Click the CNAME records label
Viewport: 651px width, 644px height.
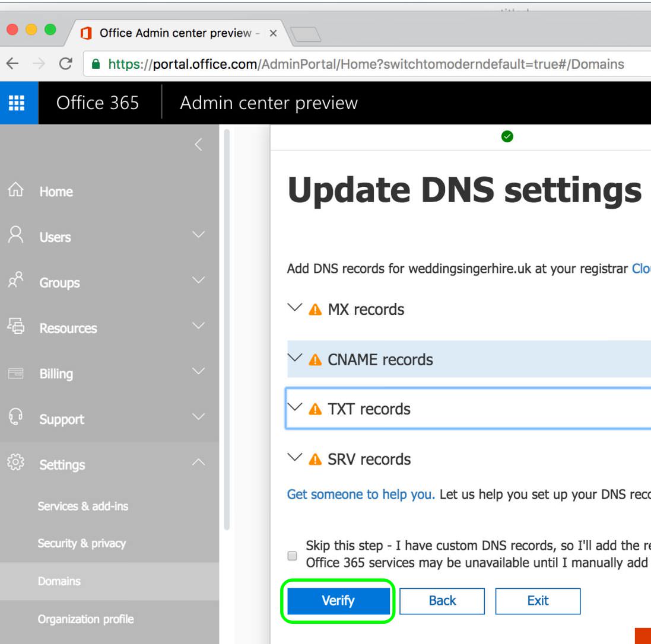380,359
